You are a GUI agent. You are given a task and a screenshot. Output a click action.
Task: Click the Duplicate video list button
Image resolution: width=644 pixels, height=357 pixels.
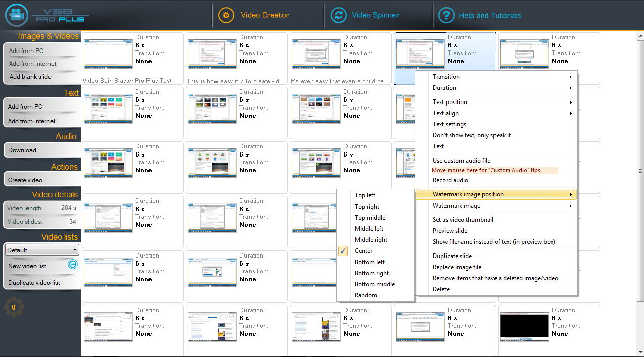(41, 282)
